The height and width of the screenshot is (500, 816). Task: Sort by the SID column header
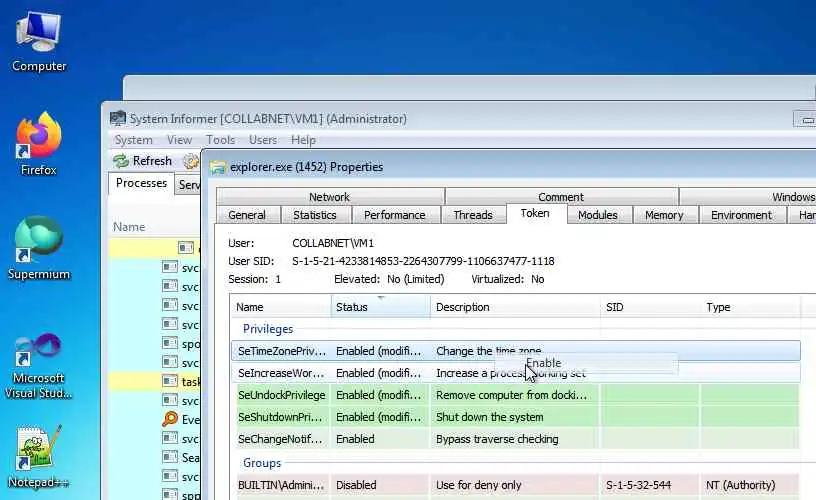pyautogui.click(x=651, y=307)
